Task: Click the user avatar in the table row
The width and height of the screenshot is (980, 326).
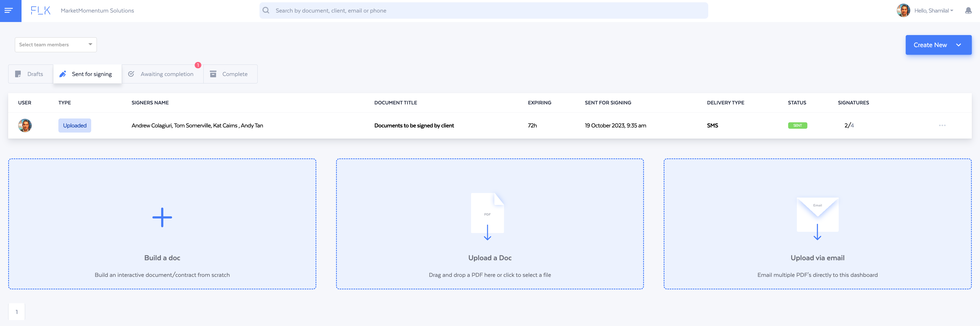Action: pos(25,125)
